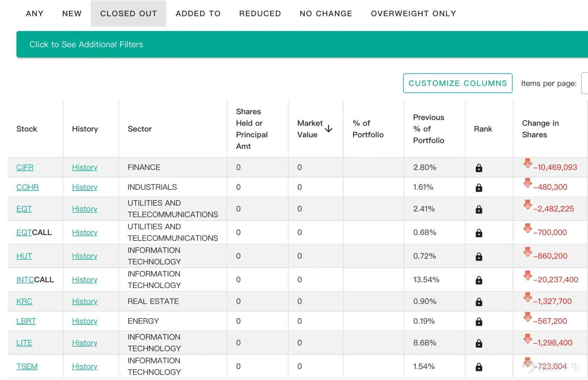Click the lock icon in the TSEM row
This screenshot has height=380, width=588.
pos(478,367)
